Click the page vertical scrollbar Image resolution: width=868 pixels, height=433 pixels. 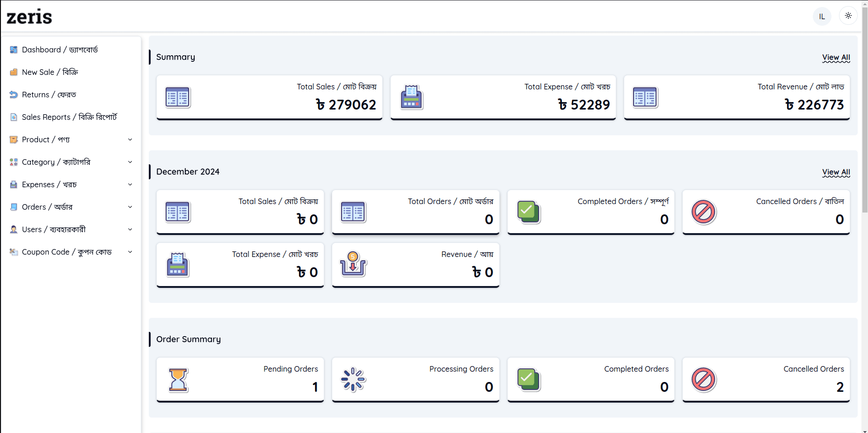coord(865,110)
